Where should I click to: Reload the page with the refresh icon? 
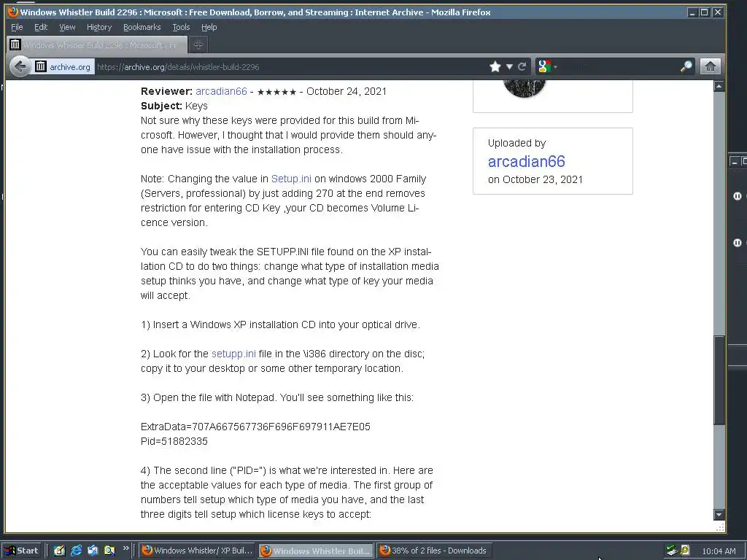coord(522,66)
